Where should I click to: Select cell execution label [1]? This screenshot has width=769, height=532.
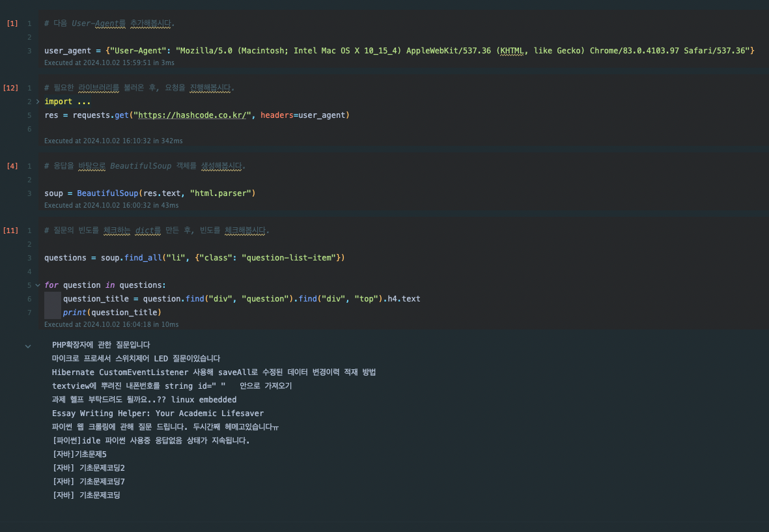pos(12,23)
